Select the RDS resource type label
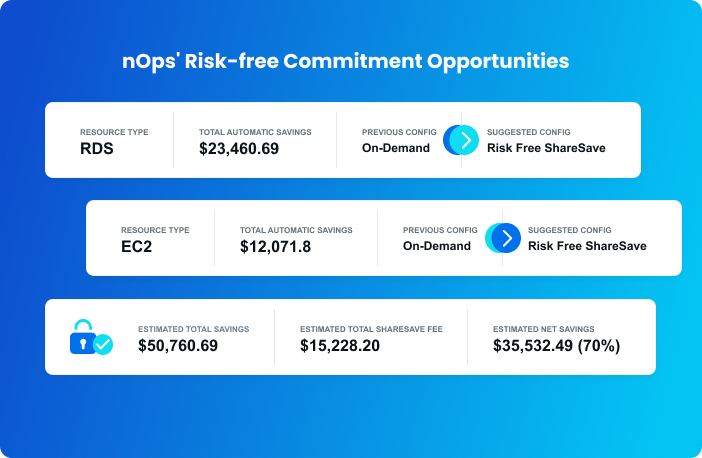 [x=97, y=148]
